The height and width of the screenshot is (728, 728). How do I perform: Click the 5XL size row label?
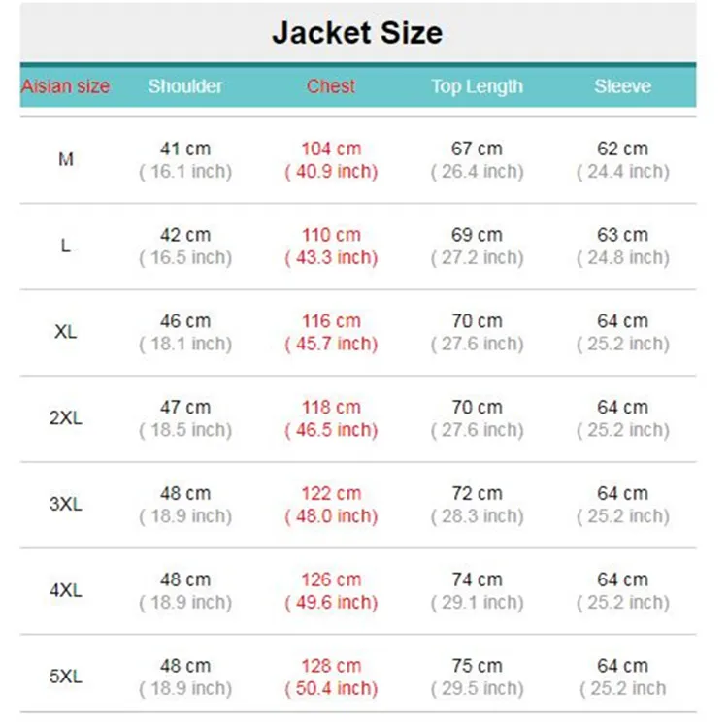(65, 677)
